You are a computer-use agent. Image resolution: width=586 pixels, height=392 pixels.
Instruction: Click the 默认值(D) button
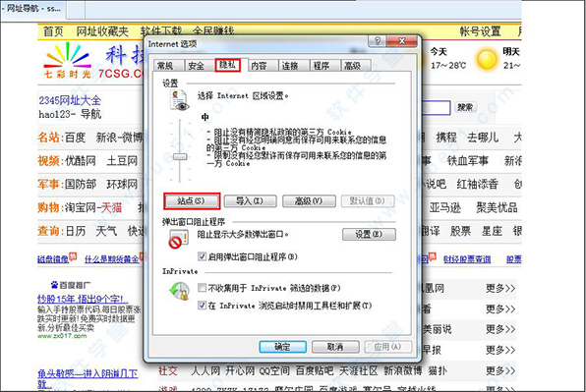[368, 201]
